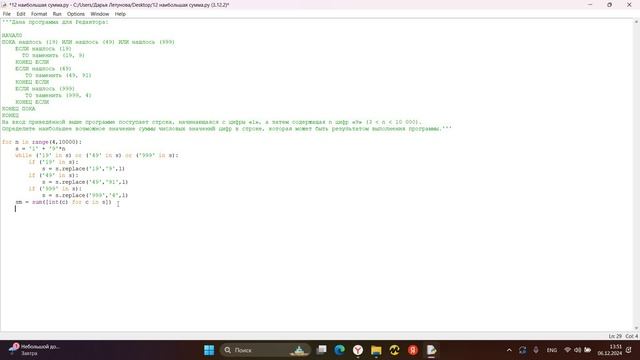Click the editor vertical scrollbar track
Viewport: 640px width, 360px height.
(x=637, y=176)
